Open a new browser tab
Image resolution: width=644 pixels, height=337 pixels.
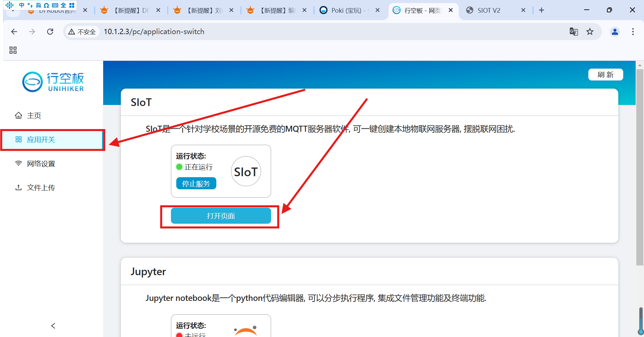[542, 10]
